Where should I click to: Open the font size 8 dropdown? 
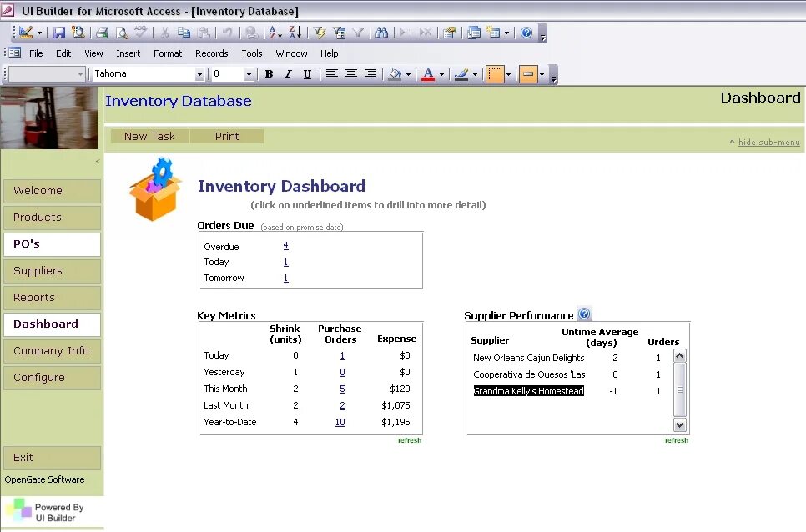click(249, 74)
